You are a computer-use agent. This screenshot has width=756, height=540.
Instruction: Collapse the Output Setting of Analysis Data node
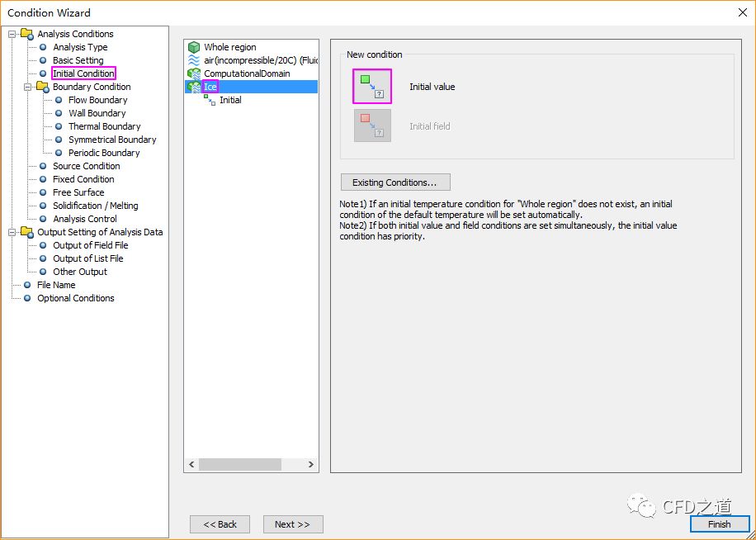[x=12, y=232]
